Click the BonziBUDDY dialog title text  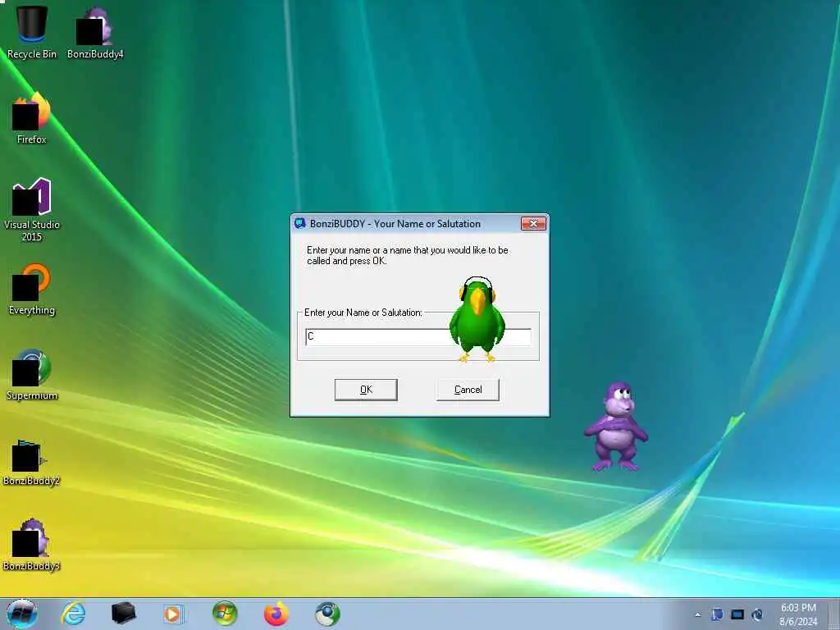(x=395, y=223)
